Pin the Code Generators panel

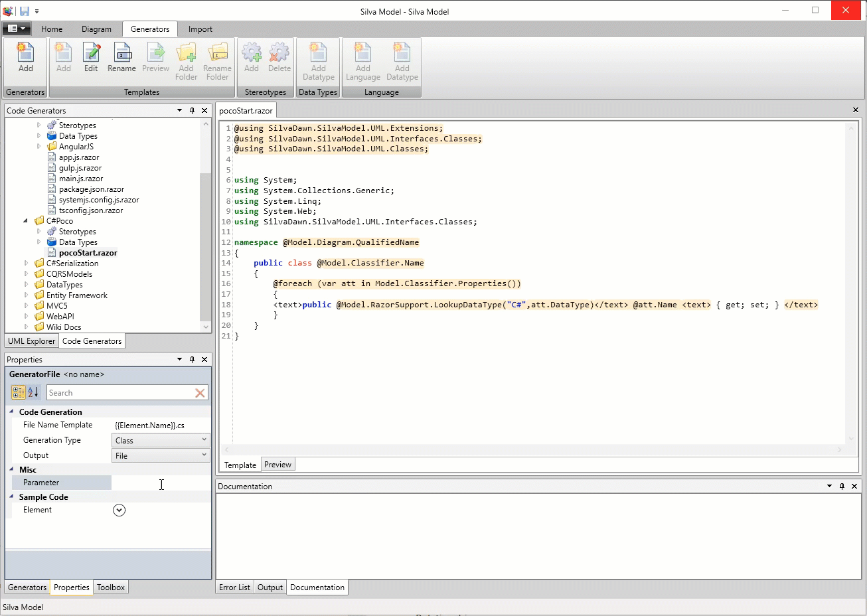click(192, 111)
